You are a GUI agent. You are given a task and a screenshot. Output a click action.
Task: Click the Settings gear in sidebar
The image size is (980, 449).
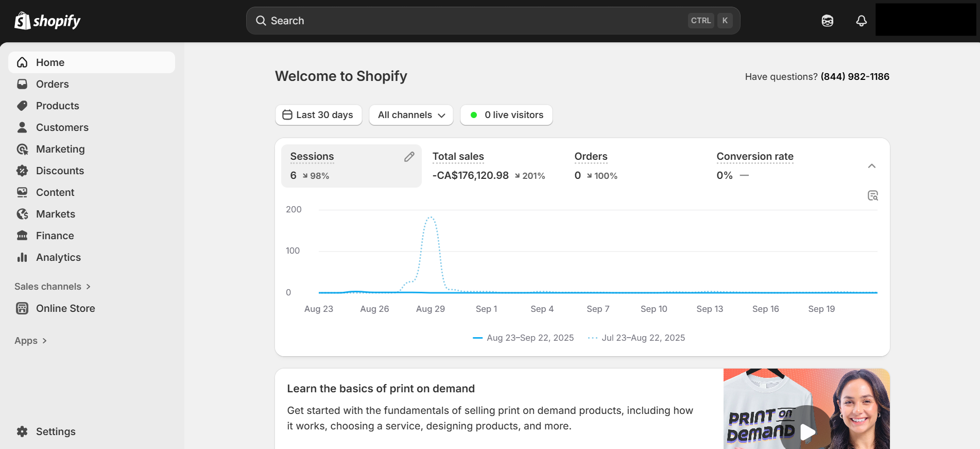click(x=22, y=431)
